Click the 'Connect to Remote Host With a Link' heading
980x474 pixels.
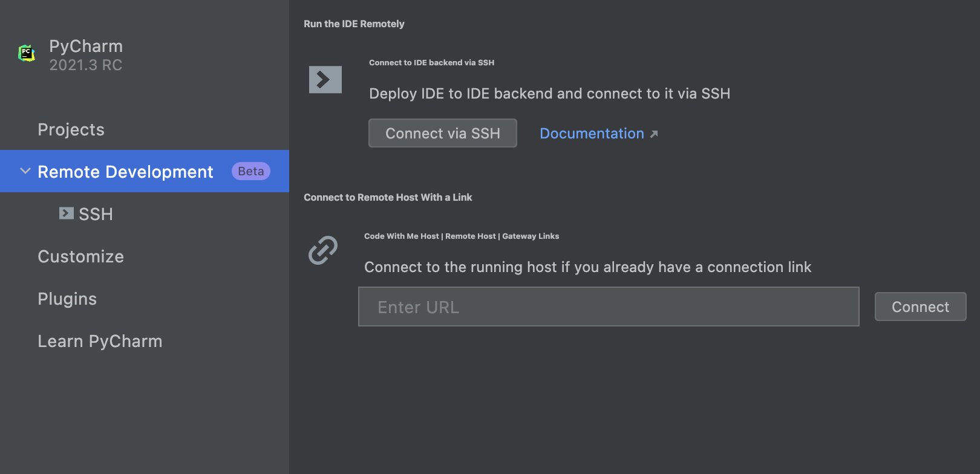click(388, 198)
